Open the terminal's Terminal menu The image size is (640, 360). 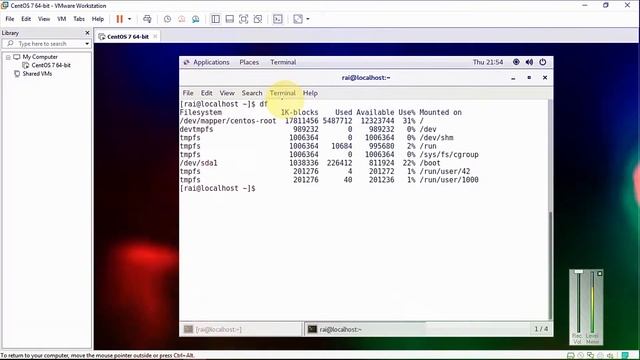[x=282, y=93]
